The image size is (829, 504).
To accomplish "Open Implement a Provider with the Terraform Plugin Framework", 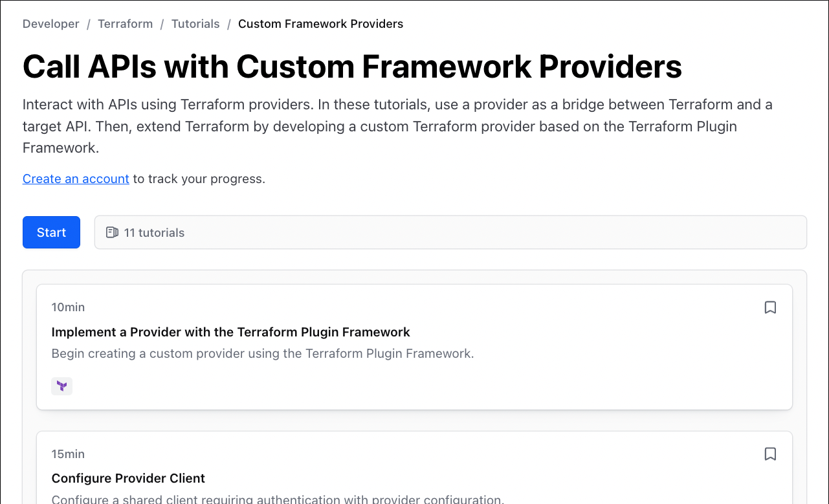I will coord(231,332).
